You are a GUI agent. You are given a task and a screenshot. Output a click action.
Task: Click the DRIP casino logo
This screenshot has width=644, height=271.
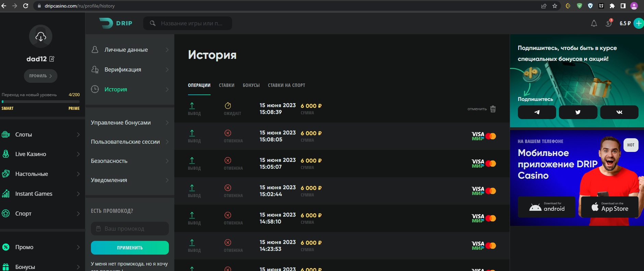pos(116,23)
